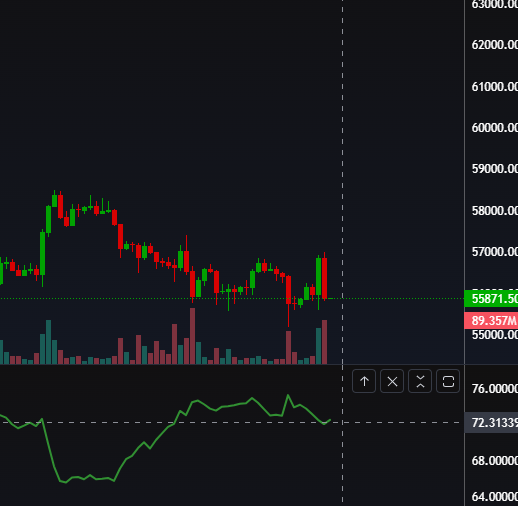Click the 59000.00 price axis label
Screen dimensions: 518x506
(x=495, y=168)
